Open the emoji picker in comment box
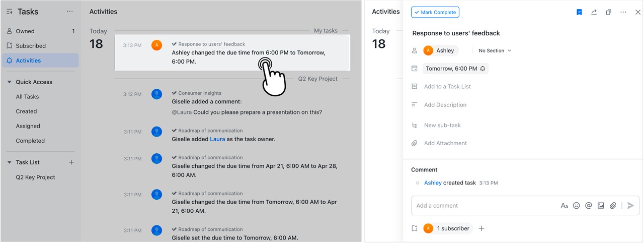The image size is (644, 243). point(577,206)
